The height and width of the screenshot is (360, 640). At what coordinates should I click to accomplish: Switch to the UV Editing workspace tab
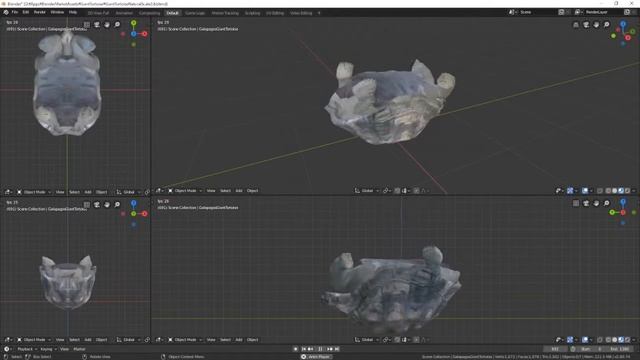(x=275, y=13)
